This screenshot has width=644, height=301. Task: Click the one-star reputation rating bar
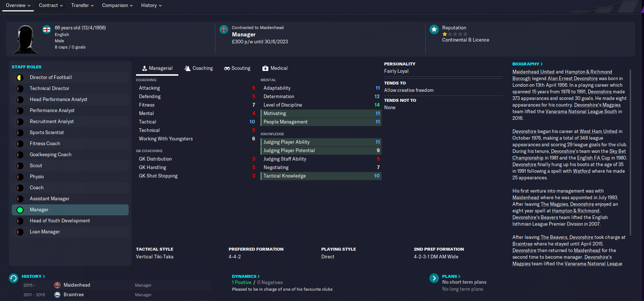coord(455,34)
